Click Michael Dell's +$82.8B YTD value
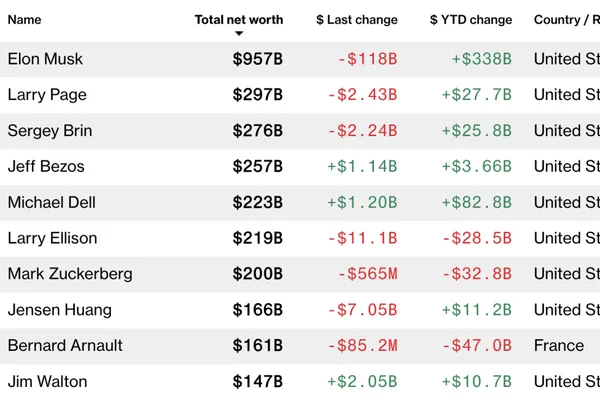Viewport: 600px width, 400px height. (x=477, y=202)
